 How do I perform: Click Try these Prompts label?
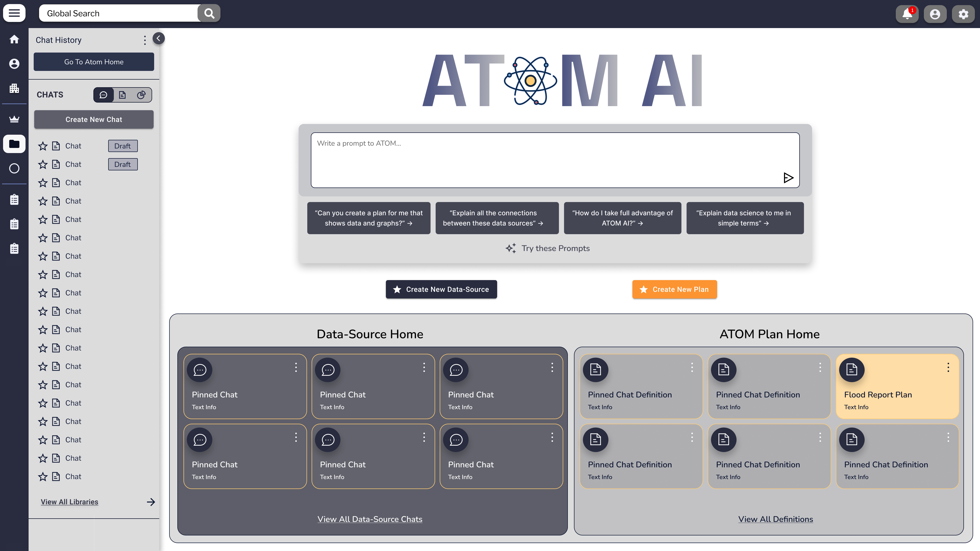555,248
